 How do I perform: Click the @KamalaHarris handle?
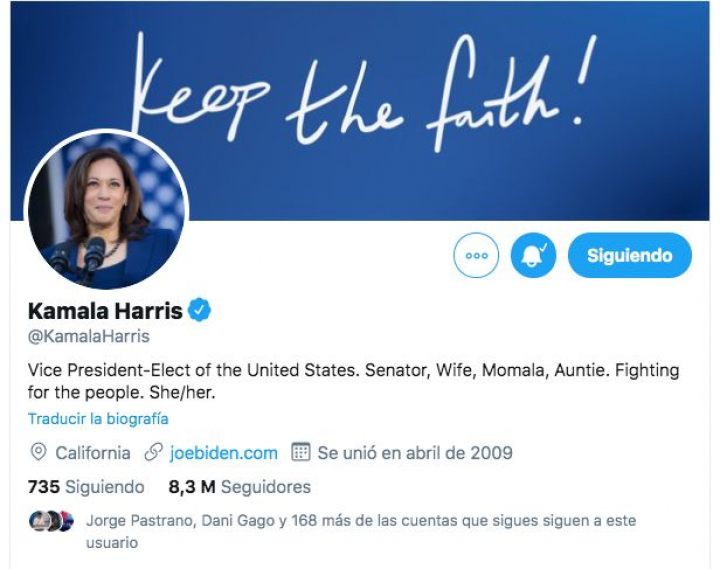pos(89,336)
